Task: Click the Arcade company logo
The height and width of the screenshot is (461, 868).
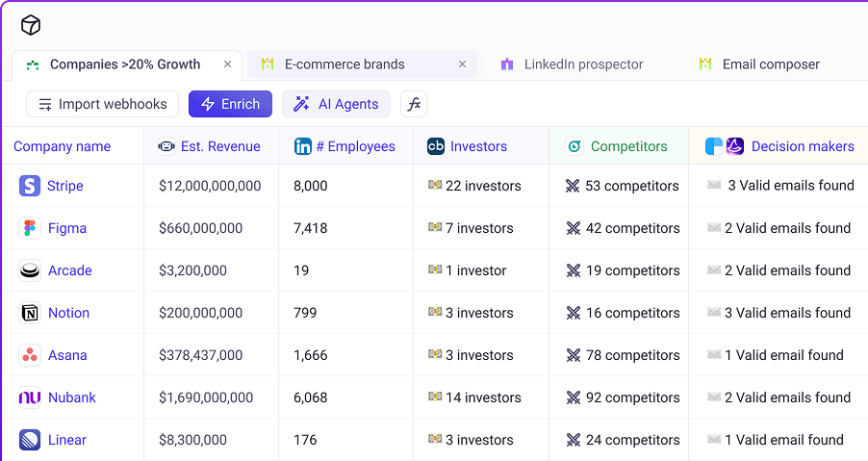Action: (30, 270)
